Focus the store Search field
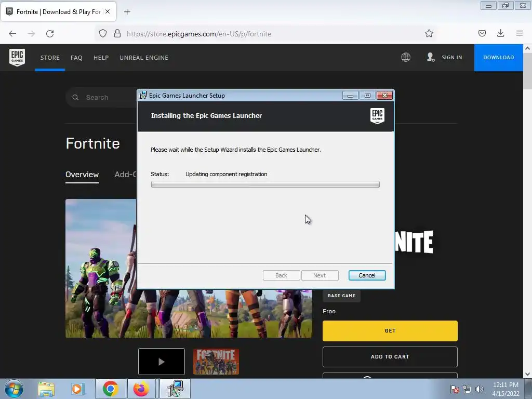The height and width of the screenshot is (399, 532). pos(102,97)
